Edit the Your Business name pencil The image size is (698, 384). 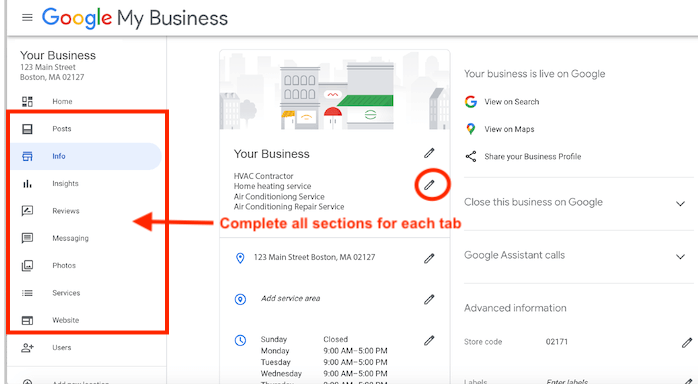(x=429, y=153)
